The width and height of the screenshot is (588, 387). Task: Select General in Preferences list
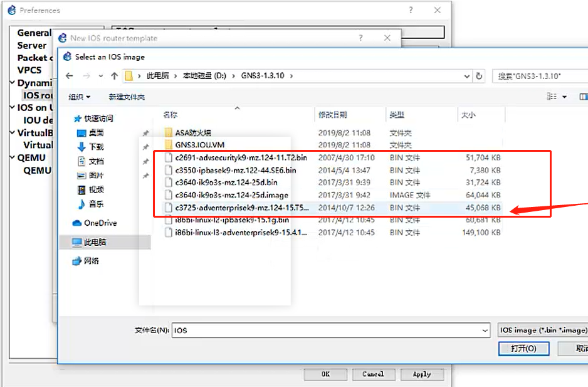pyautogui.click(x=34, y=33)
